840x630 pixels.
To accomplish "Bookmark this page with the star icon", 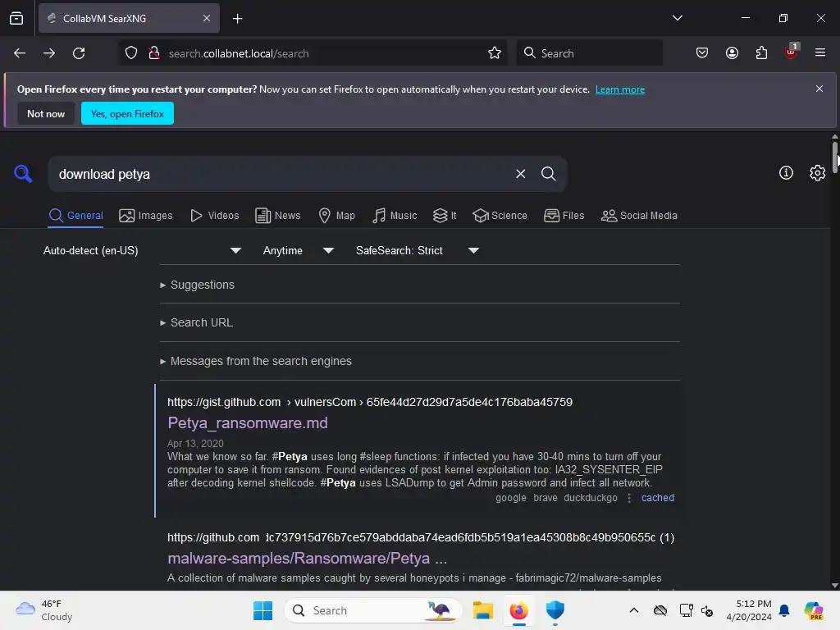I will pyautogui.click(x=495, y=53).
